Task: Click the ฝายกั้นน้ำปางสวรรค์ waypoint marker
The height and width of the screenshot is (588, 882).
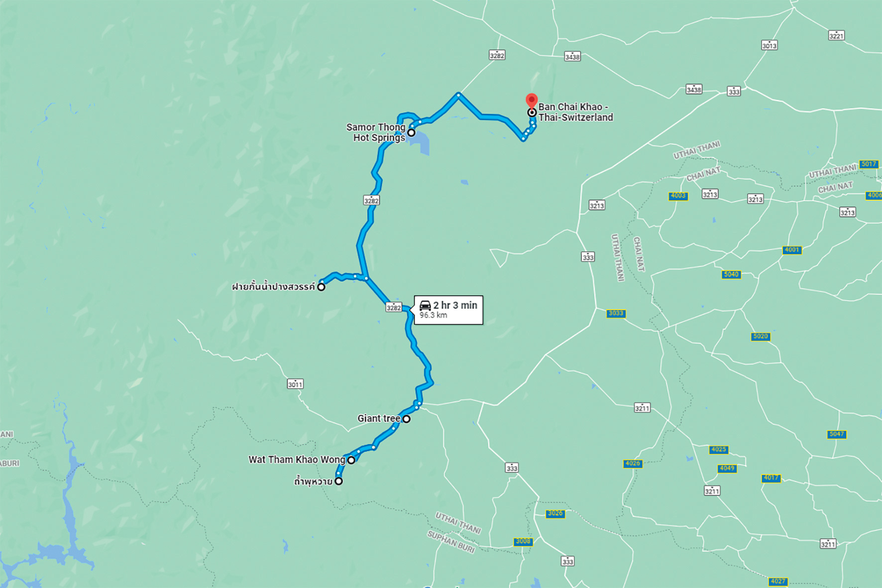Action: (x=321, y=287)
